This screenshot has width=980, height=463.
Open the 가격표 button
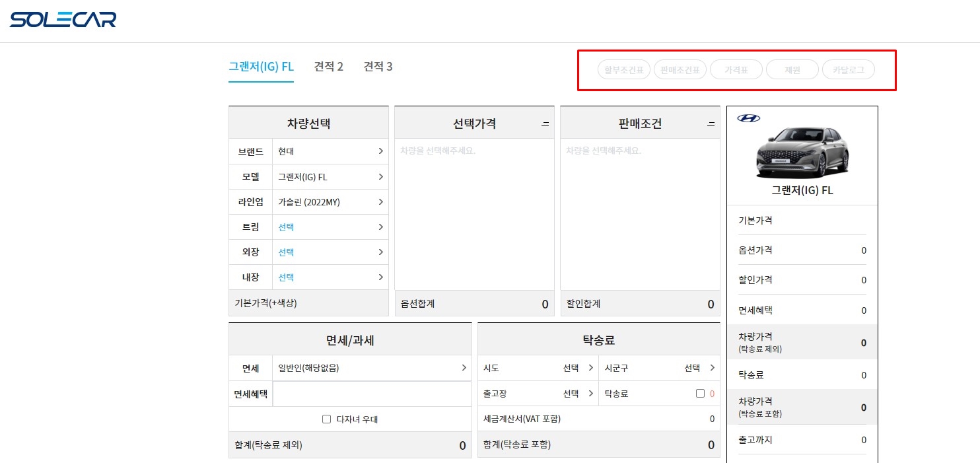[736, 69]
